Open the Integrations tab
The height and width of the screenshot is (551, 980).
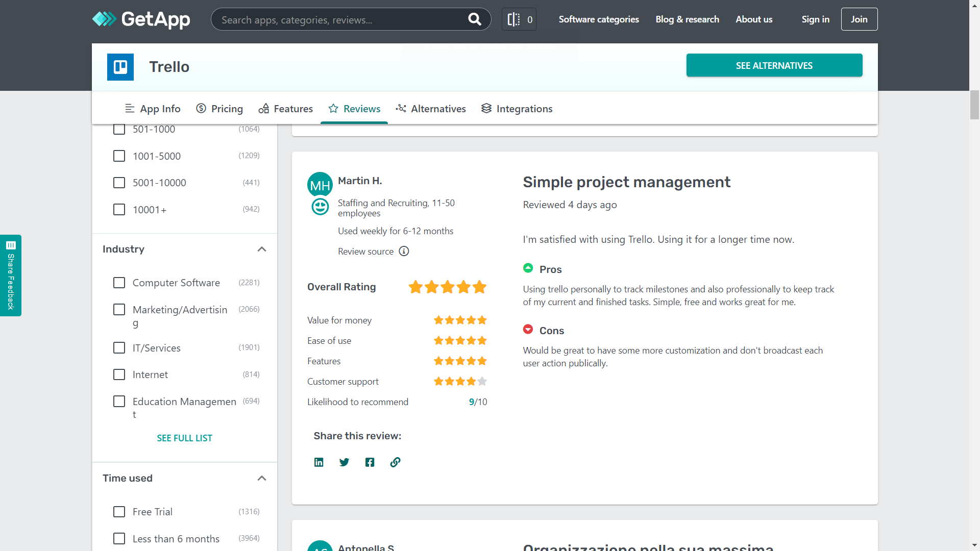pyautogui.click(x=517, y=108)
